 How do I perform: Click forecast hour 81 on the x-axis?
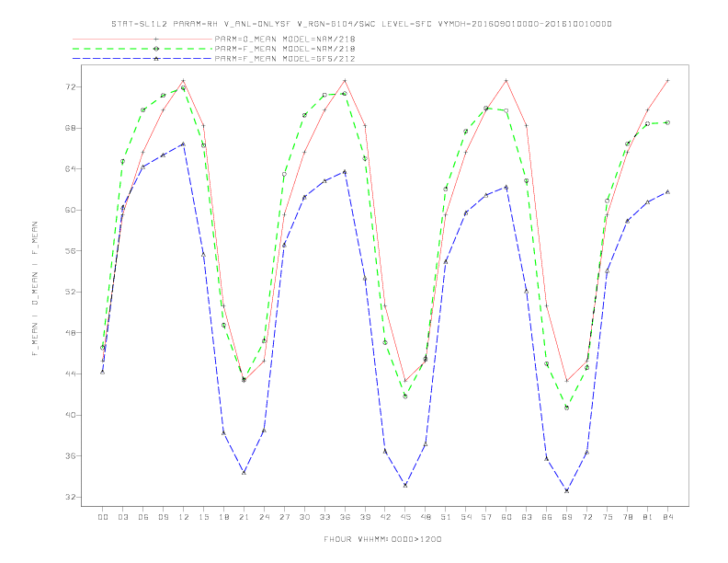pos(648,517)
